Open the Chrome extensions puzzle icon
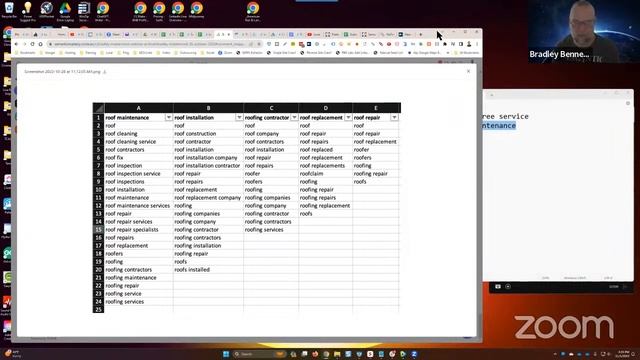 point(445,44)
